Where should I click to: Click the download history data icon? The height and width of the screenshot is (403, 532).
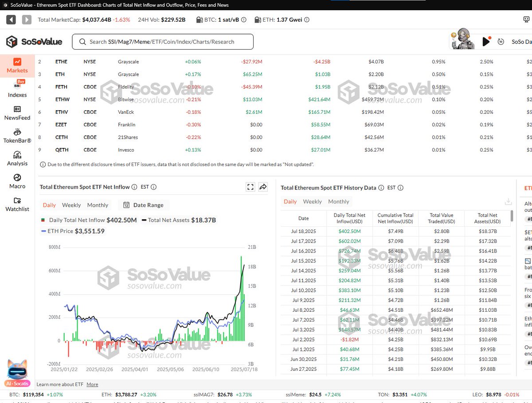(508, 201)
